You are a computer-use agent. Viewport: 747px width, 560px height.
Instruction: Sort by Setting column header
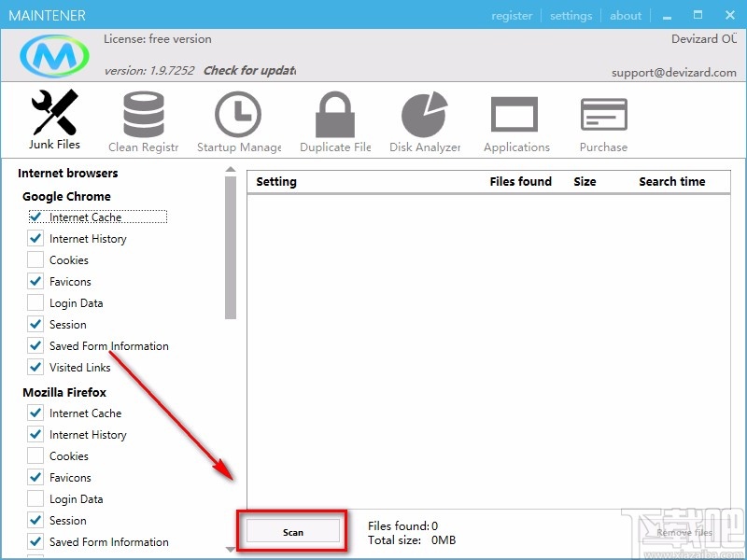pos(276,181)
